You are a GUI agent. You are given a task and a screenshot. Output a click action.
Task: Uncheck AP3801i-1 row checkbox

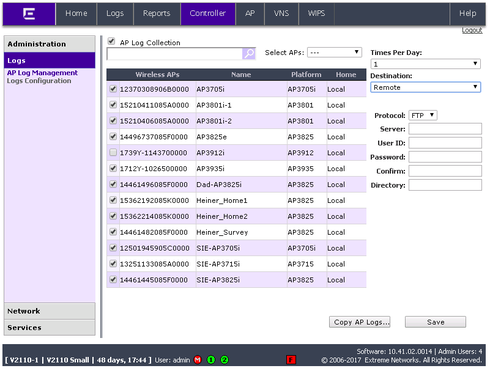coord(113,105)
